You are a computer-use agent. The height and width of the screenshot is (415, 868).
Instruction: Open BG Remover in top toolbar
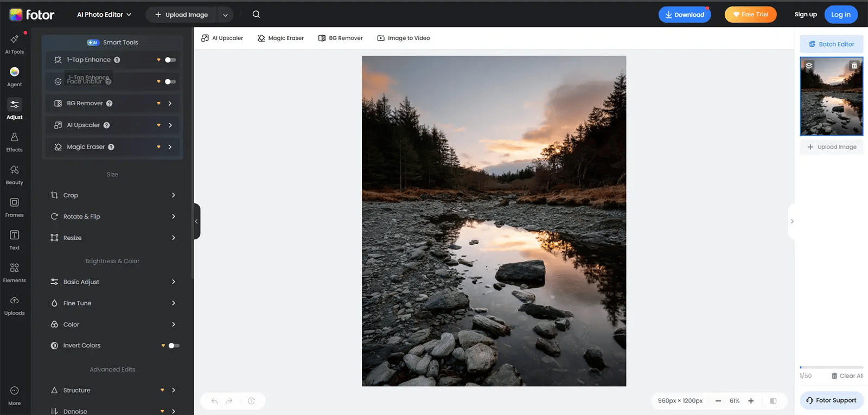coord(340,38)
